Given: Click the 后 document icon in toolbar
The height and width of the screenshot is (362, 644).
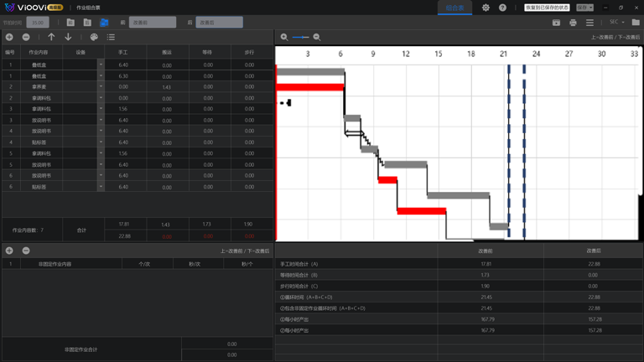Looking at the screenshot, I should (x=87, y=23).
